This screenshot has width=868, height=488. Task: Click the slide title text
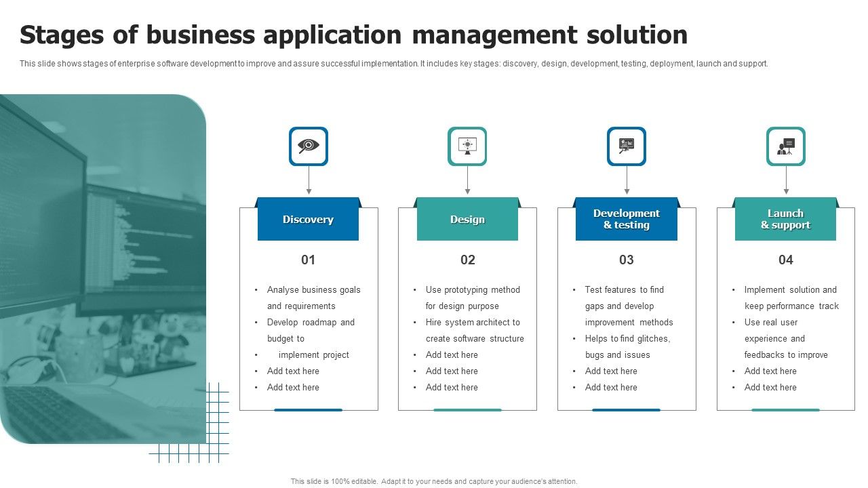tap(354, 35)
